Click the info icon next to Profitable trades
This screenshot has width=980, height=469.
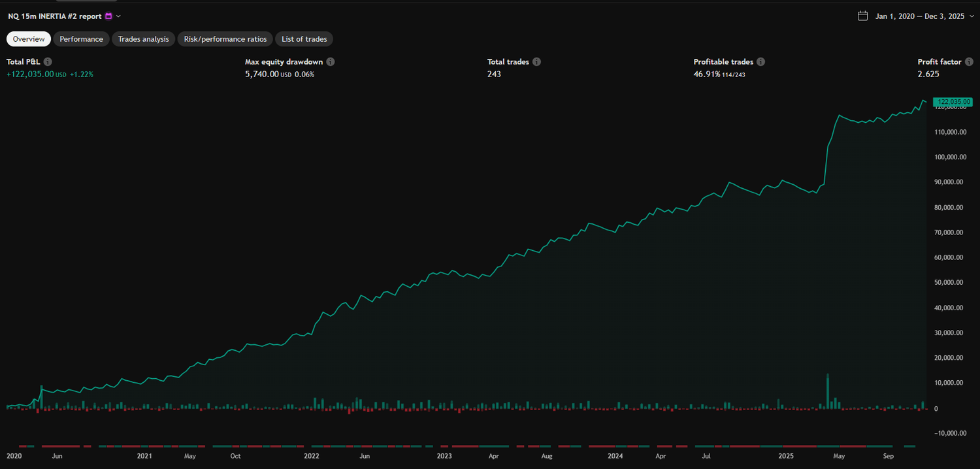tap(761, 62)
